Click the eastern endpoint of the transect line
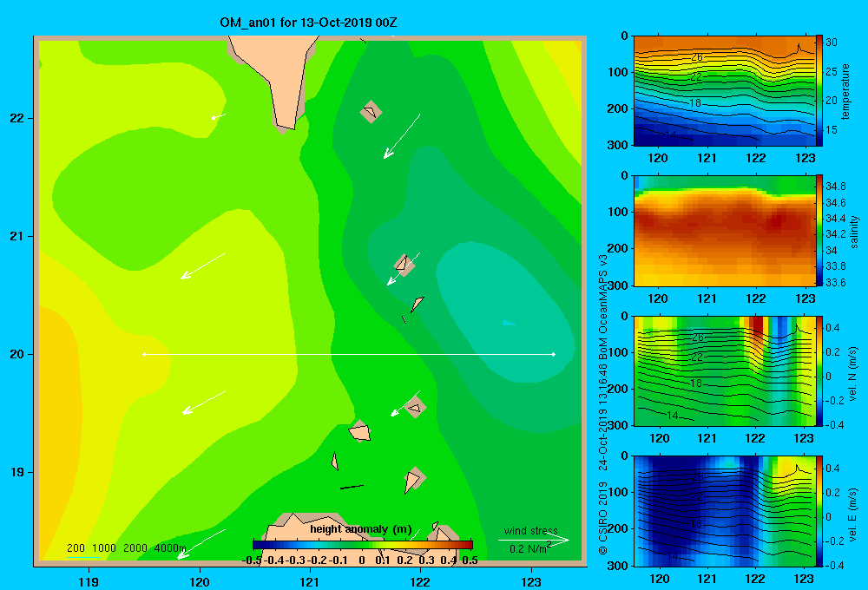The width and height of the screenshot is (868, 590). click(554, 354)
